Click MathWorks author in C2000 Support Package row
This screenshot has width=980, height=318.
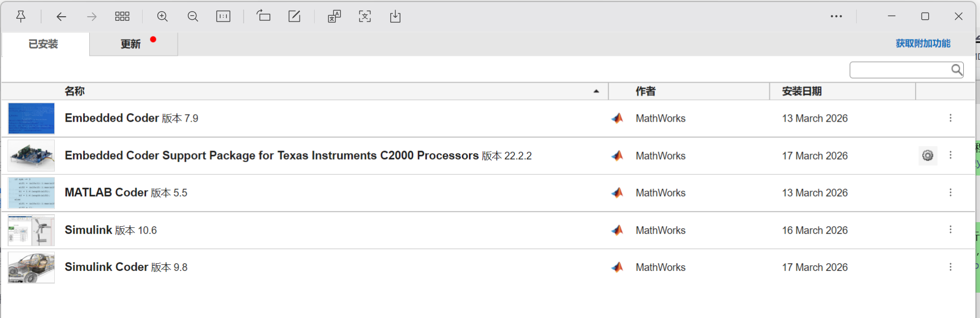660,156
